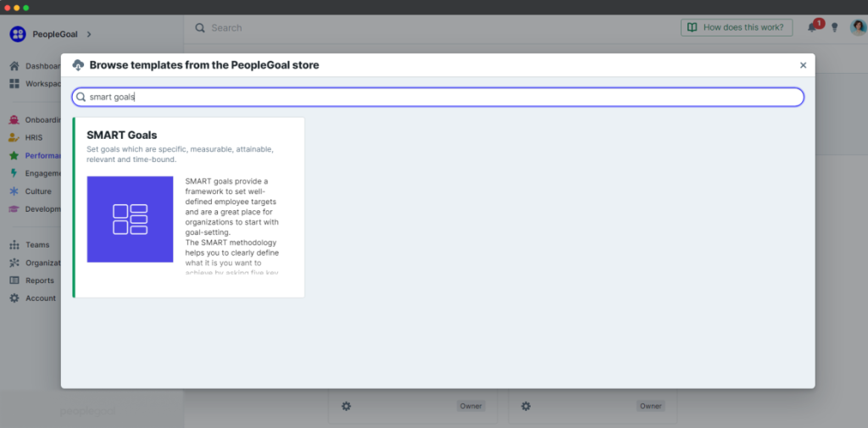Click the notification badge showing 1

tap(819, 23)
